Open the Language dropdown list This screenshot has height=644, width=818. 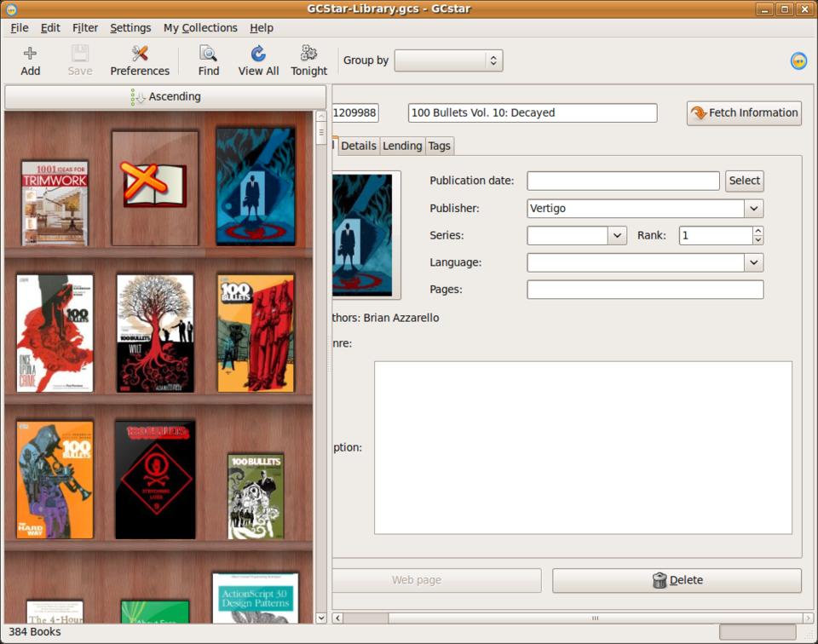pos(753,263)
